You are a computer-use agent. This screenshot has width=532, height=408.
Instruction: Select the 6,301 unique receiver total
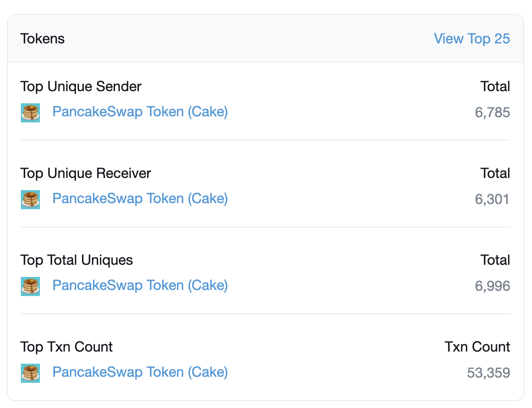pyautogui.click(x=493, y=200)
